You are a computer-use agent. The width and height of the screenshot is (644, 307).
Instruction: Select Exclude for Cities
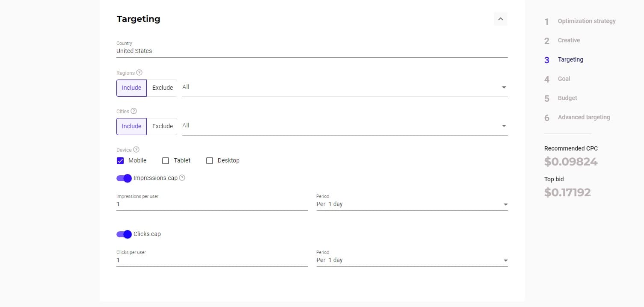point(162,126)
